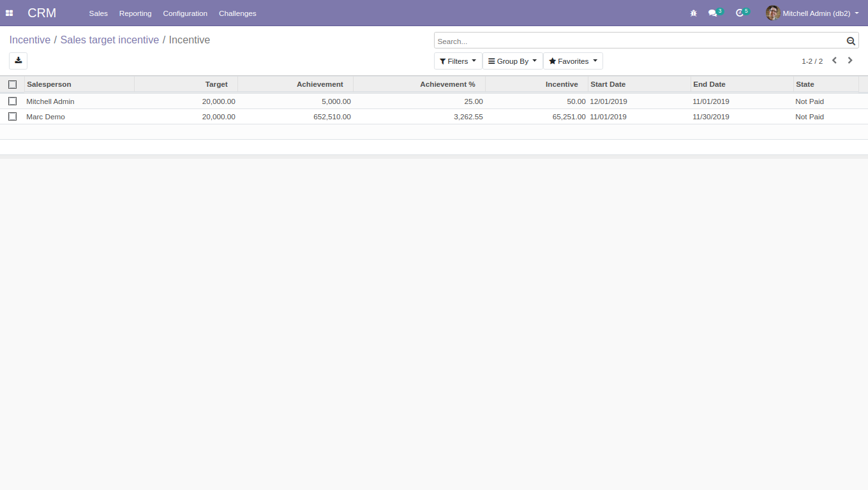Check the Marc Demo row checkbox
868x490 pixels.
pyautogui.click(x=12, y=116)
